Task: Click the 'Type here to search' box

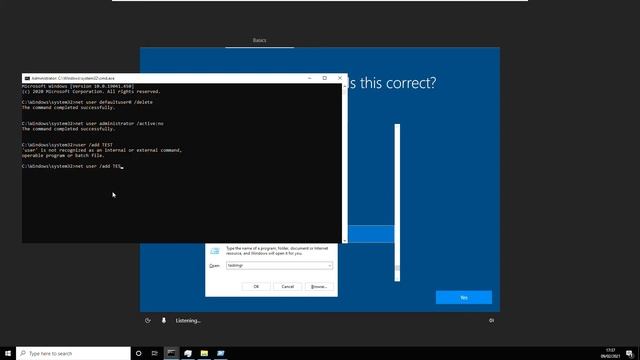Action: pyautogui.click(x=73, y=353)
